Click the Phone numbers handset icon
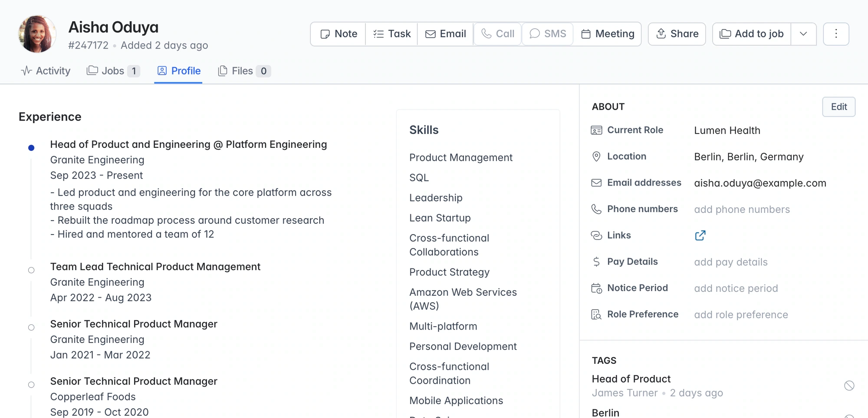 coord(596,209)
